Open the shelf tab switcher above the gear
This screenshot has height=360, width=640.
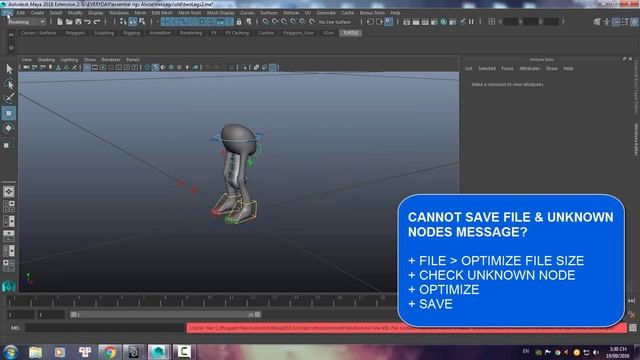pyautogui.click(x=11, y=36)
